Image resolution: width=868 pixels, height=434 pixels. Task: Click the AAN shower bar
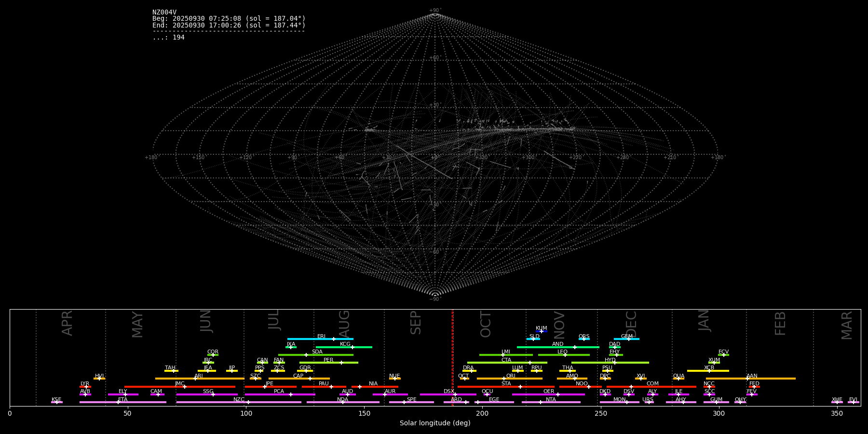[x=751, y=379]
